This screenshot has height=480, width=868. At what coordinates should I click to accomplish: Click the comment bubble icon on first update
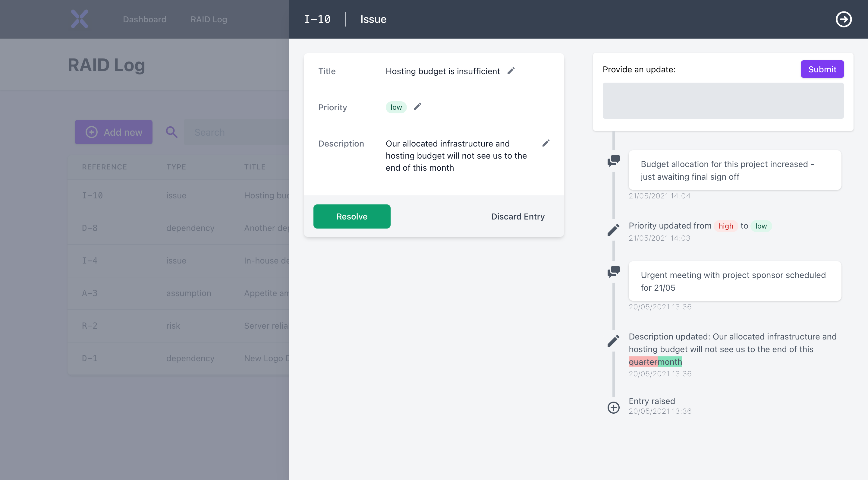pos(613,160)
